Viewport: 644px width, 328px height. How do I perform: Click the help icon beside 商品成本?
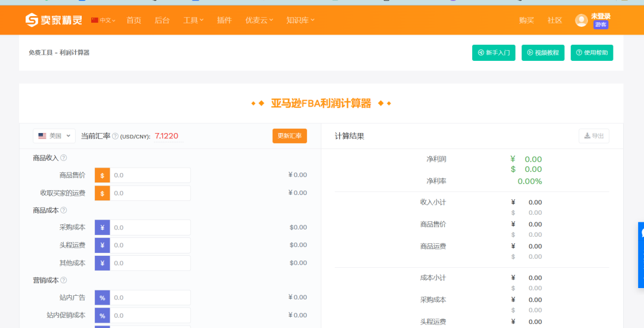64,210
